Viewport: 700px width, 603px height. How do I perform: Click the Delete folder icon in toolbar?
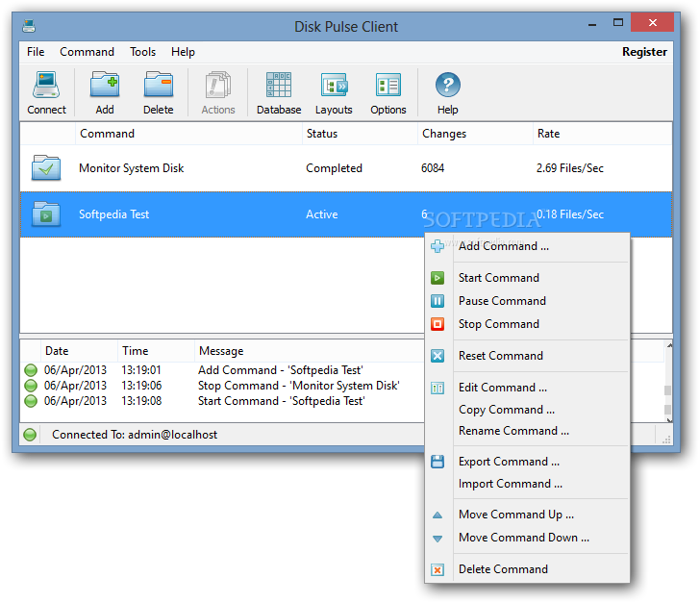159,85
